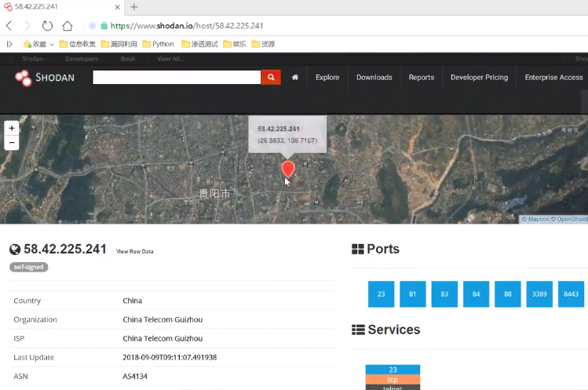Select port 8443 button

pyautogui.click(x=571, y=294)
